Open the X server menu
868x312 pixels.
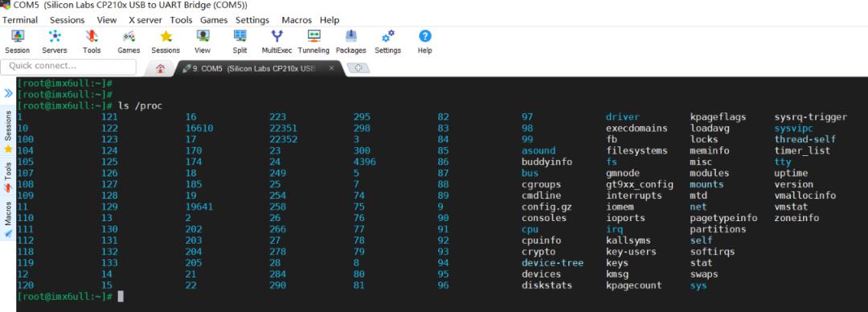coord(145,20)
